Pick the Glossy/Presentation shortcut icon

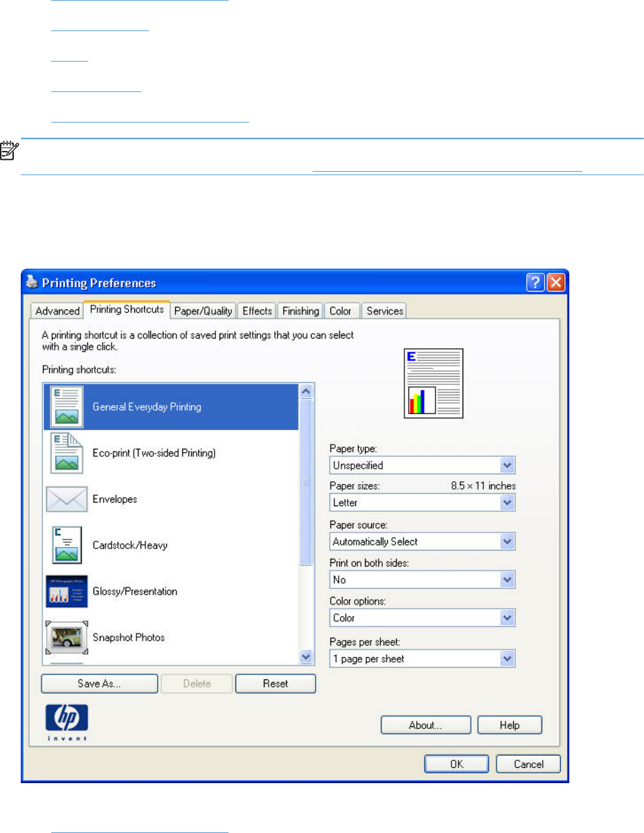(x=66, y=591)
